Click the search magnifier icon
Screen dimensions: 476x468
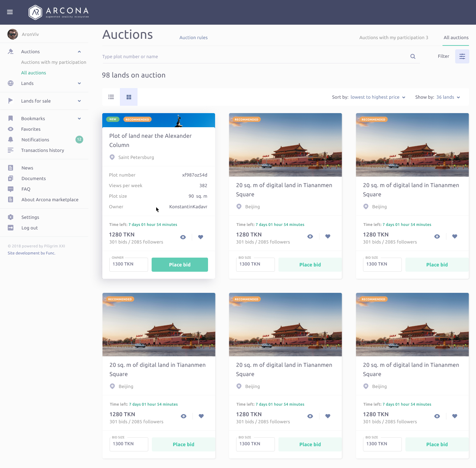(x=413, y=56)
